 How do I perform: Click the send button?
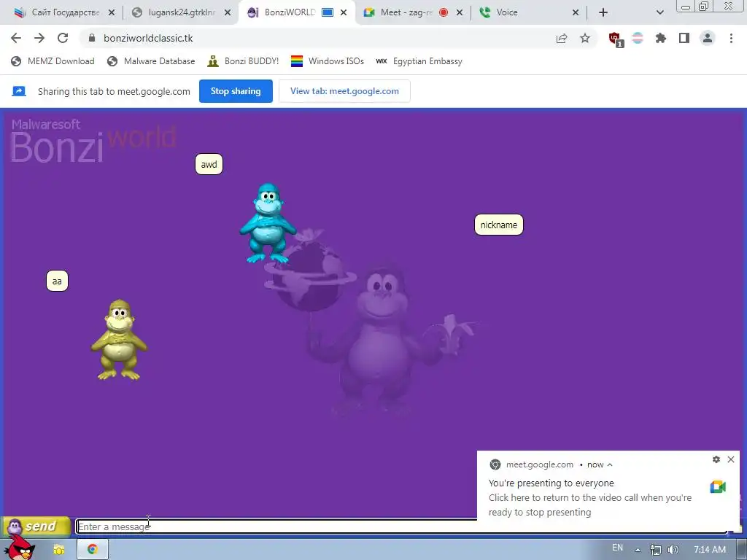coord(36,526)
